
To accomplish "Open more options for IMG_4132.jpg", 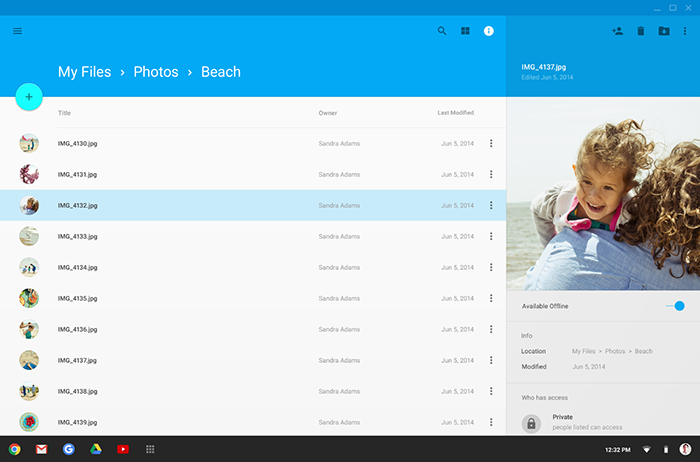I will click(x=491, y=205).
